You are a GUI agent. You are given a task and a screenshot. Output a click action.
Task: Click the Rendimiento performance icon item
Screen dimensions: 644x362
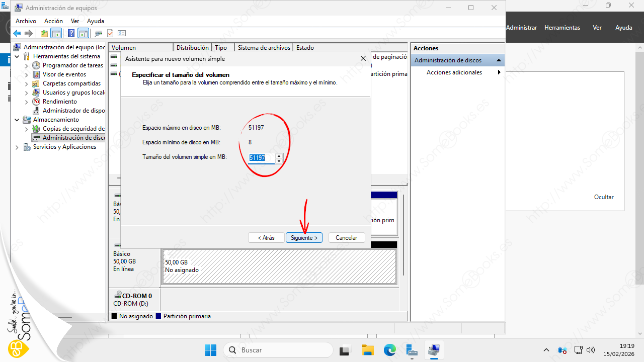(x=59, y=102)
